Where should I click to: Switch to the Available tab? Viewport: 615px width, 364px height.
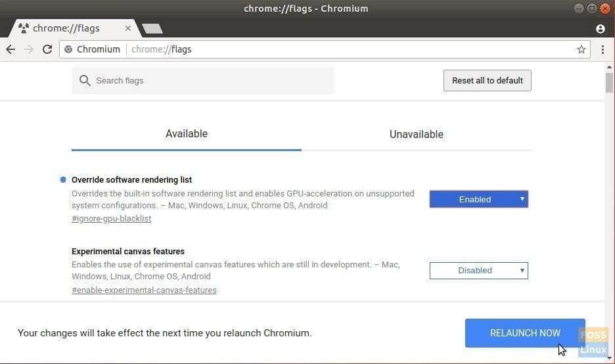click(x=187, y=134)
